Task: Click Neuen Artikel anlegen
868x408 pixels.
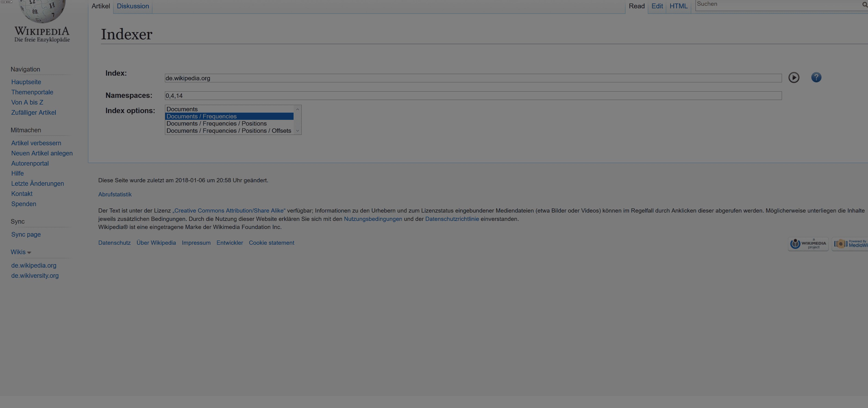Action: pyautogui.click(x=42, y=153)
